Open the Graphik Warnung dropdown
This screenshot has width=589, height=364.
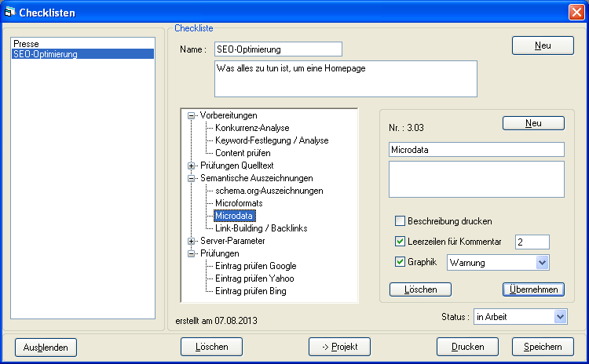pos(541,263)
